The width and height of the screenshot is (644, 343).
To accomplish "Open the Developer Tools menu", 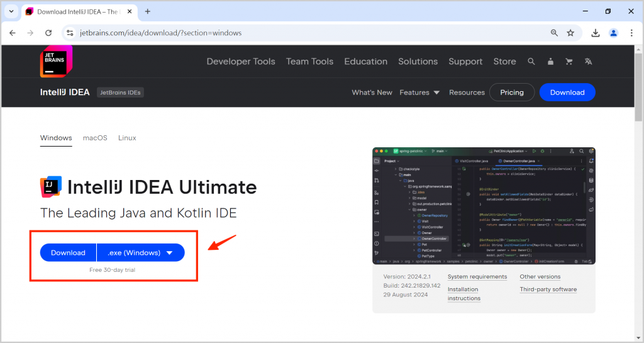I will tap(241, 62).
